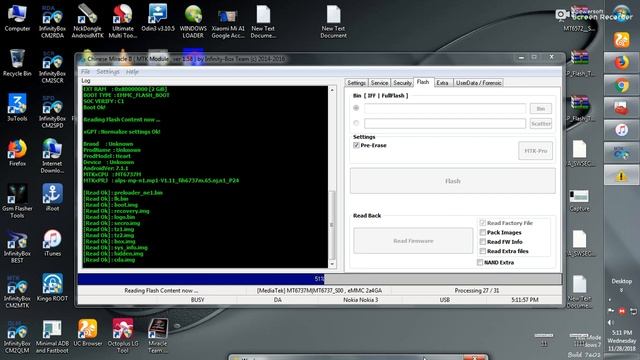Click 'Nokia Nokia 3' status bar entry
Viewport: 640px width, 360px height.
click(x=360, y=300)
